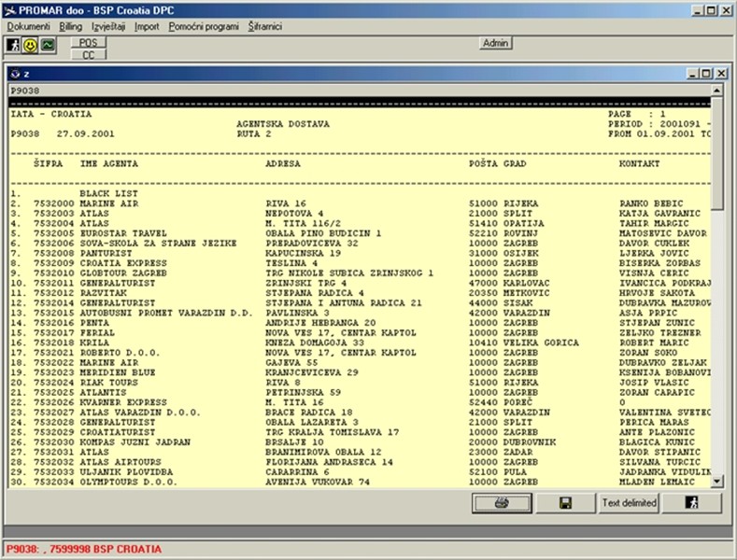Viewport: 737px width, 560px height.
Task: Click the POŠTA GRAD column header
Action: click(x=497, y=164)
